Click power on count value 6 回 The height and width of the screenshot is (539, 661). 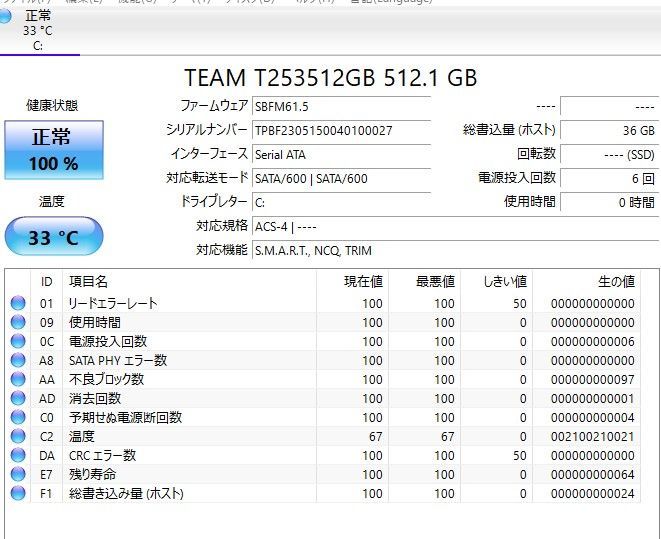point(609,179)
